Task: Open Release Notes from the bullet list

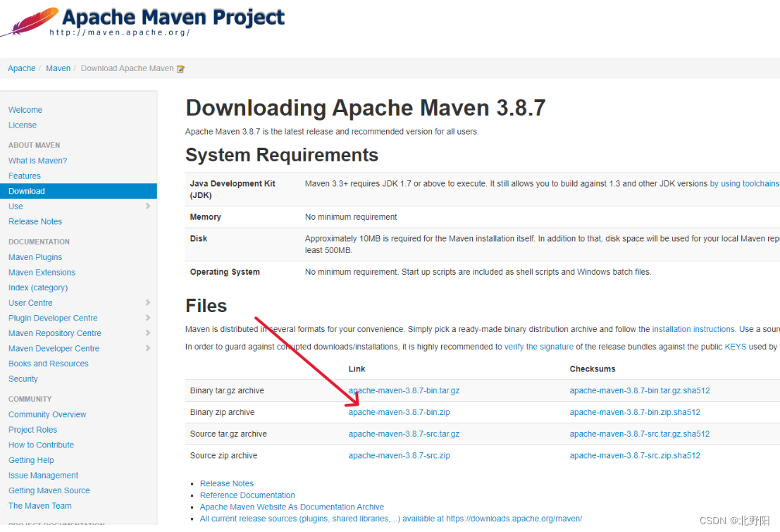Action: click(x=226, y=483)
